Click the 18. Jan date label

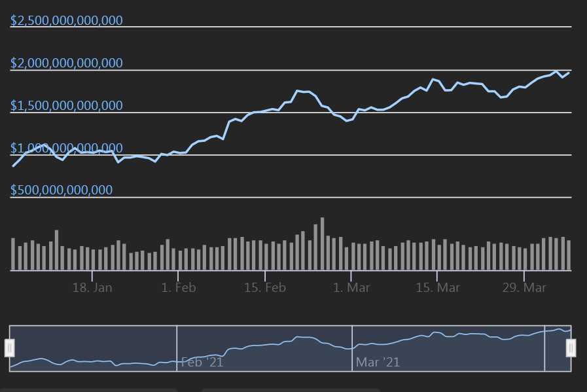pos(92,287)
